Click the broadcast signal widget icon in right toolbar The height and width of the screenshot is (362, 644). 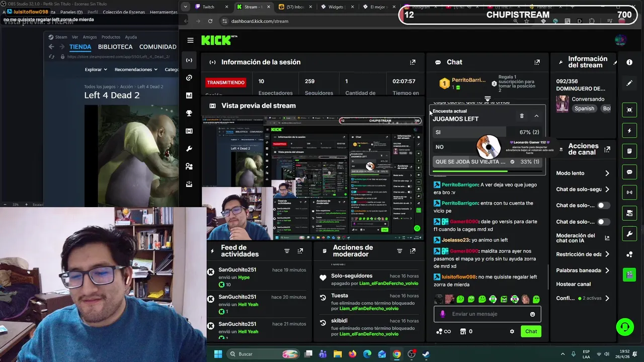[629, 193]
